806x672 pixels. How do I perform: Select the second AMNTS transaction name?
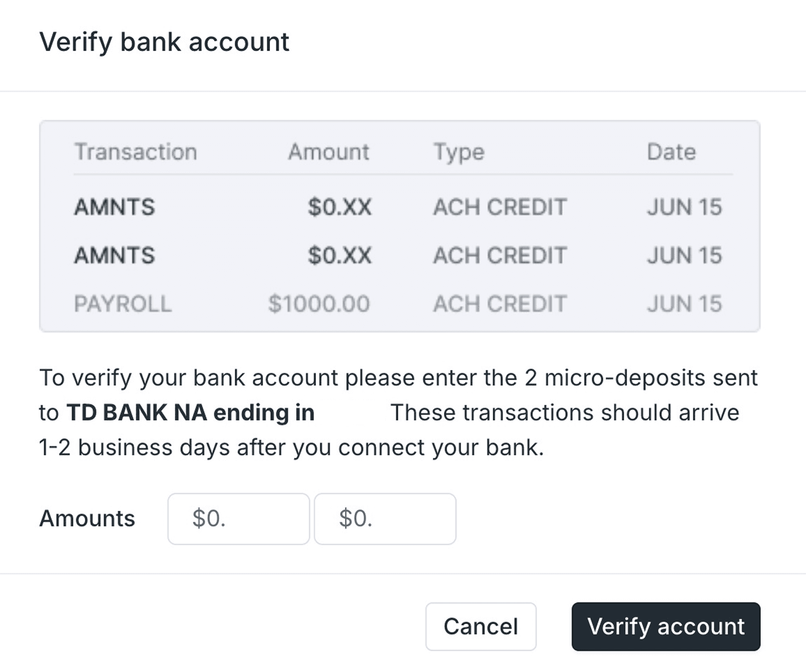114,255
